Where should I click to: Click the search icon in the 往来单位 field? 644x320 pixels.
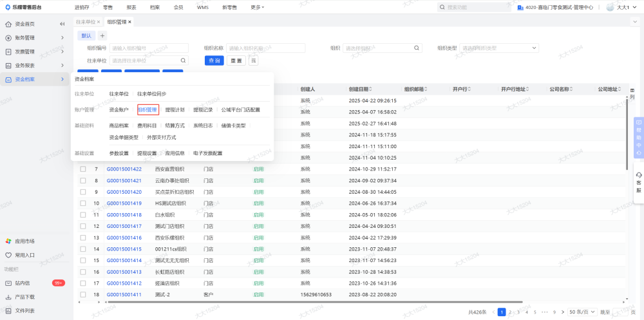(x=183, y=61)
